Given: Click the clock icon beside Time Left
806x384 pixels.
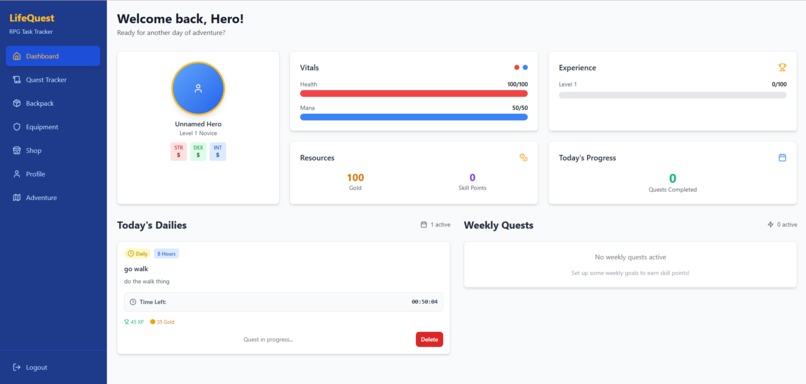Looking at the screenshot, I should (133, 302).
